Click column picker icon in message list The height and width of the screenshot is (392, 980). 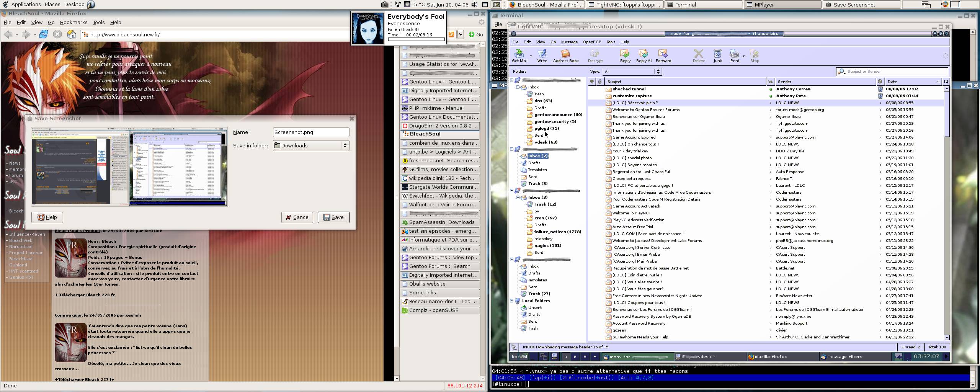tap(946, 82)
